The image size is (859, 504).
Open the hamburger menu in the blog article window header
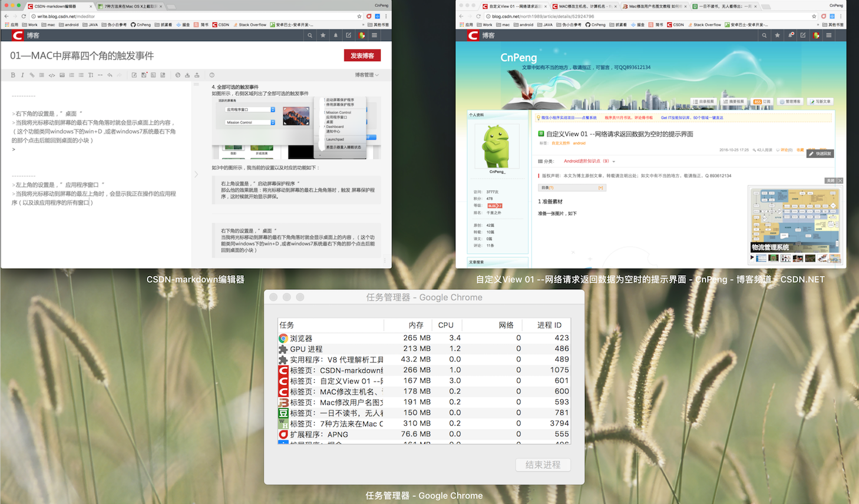point(829,35)
